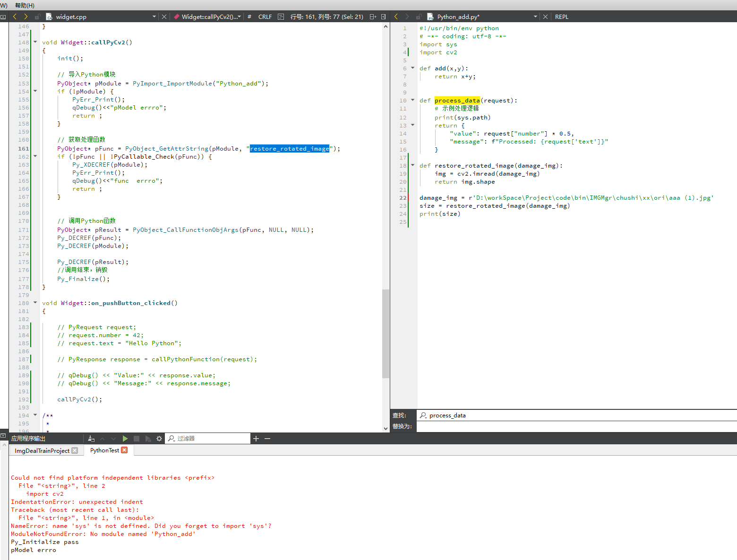Collapse the restore_rotated_image function fold at line 18
The width and height of the screenshot is (737, 560).
coord(412,165)
